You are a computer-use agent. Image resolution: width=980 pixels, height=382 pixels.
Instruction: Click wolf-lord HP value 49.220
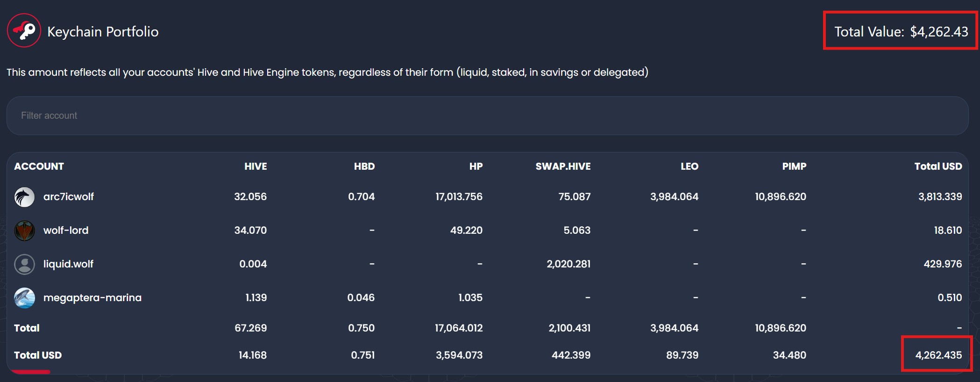coord(466,231)
